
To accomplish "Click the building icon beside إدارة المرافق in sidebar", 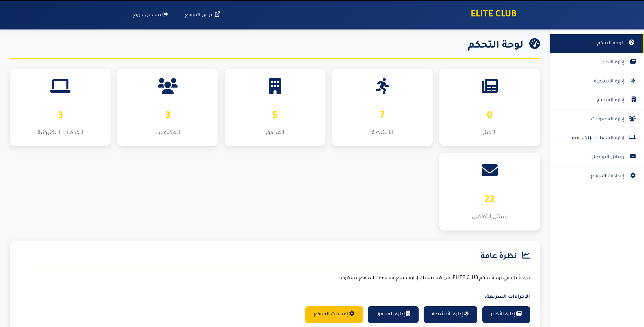I will (x=634, y=99).
